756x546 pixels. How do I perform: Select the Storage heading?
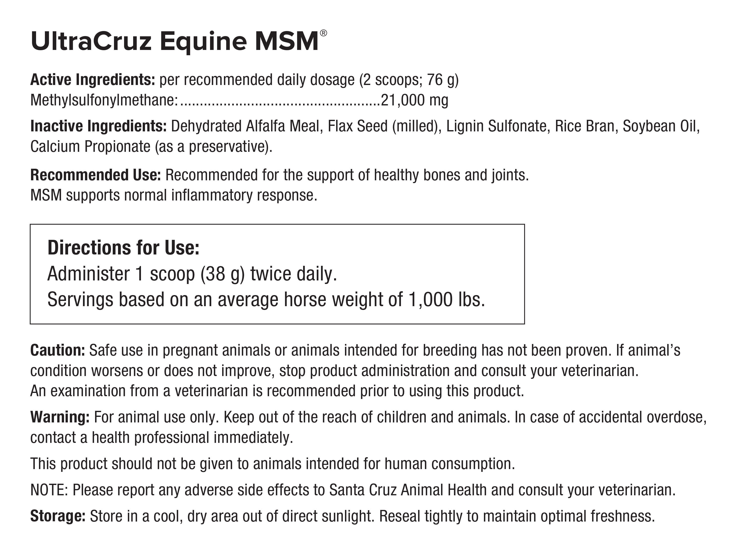[58, 516]
